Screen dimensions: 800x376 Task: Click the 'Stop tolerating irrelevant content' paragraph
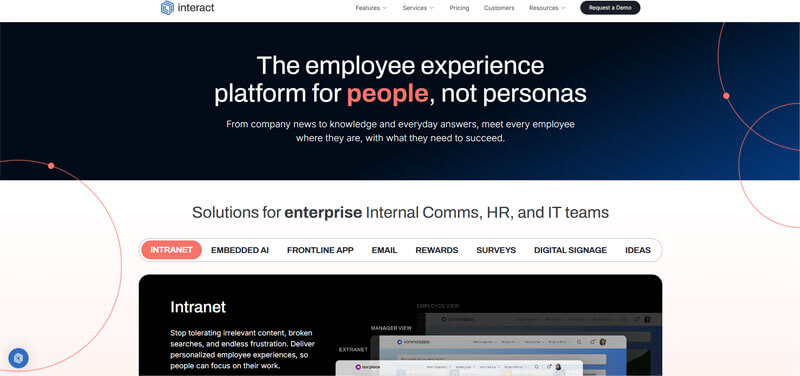pyautogui.click(x=242, y=349)
